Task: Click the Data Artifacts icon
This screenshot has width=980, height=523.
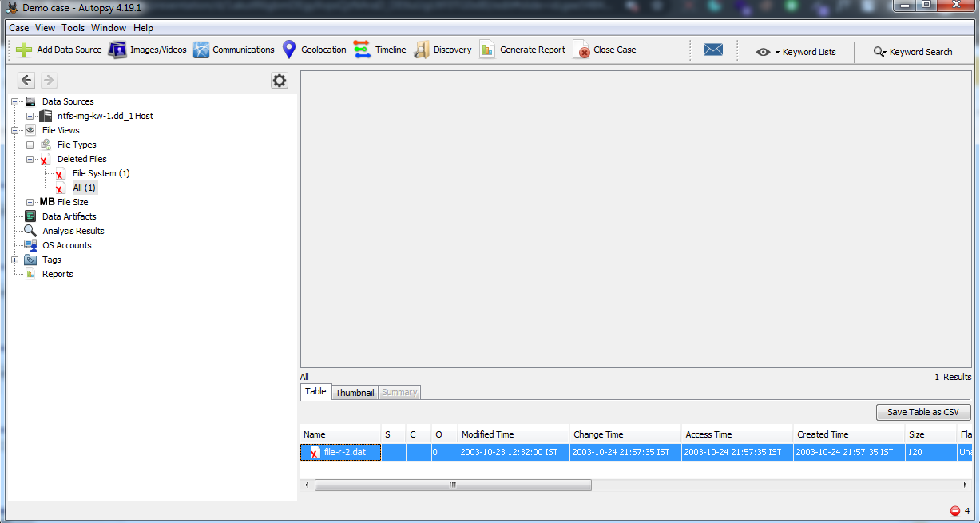Action: coord(30,216)
